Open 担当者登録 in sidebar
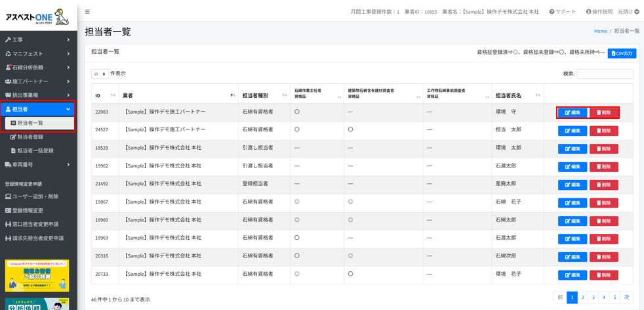 [x=30, y=137]
